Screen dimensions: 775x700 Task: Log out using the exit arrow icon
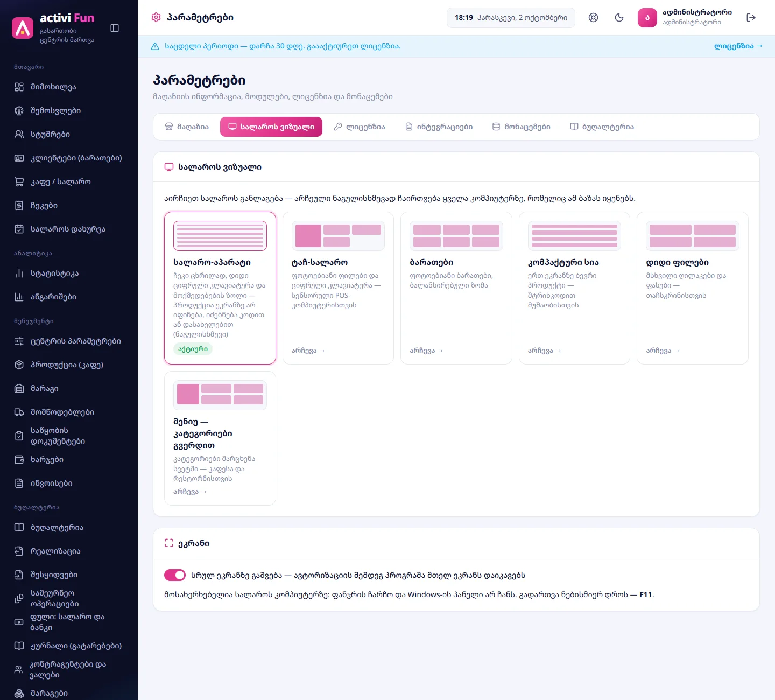click(751, 17)
